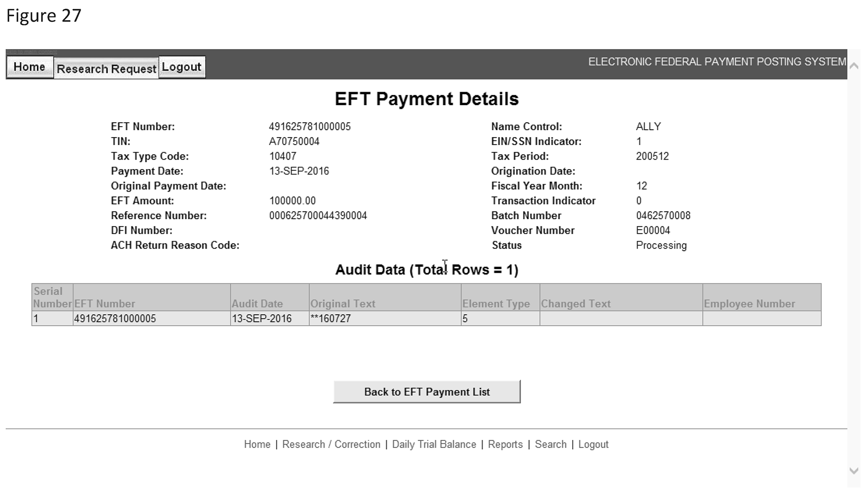Click the Search footer link

[x=550, y=444]
